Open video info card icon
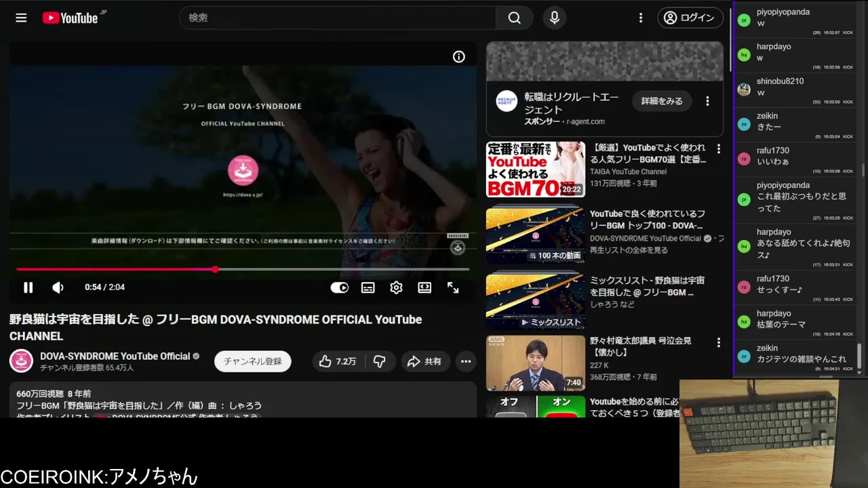The image size is (868, 488). [x=459, y=57]
